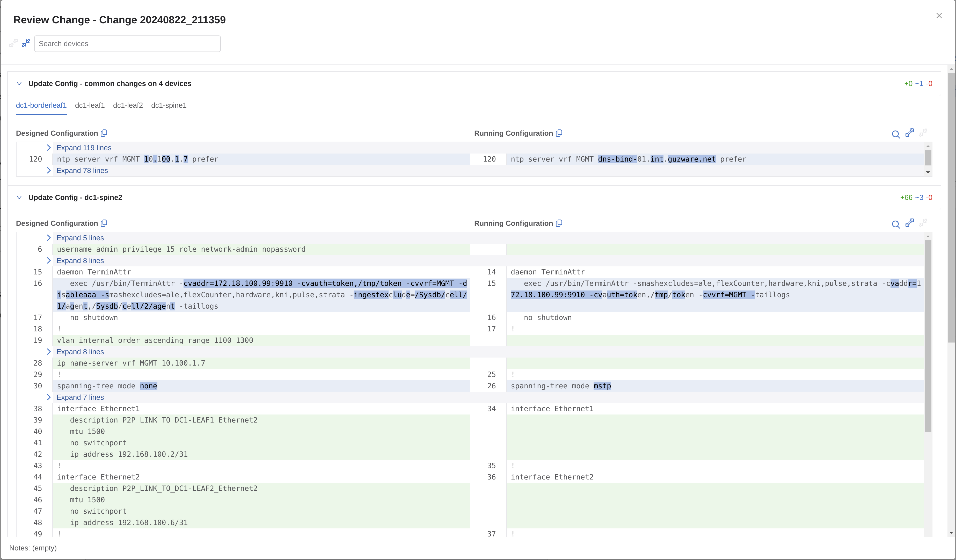Copy Designed Configuration for dc1-spine2
Image resolution: width=956 pixels, height=560 pixels.
click(104, 223)
